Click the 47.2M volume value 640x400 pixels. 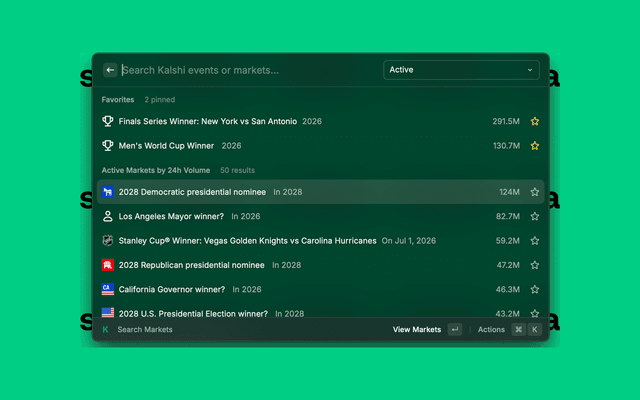pyautogui.click(x=508, y=265)
